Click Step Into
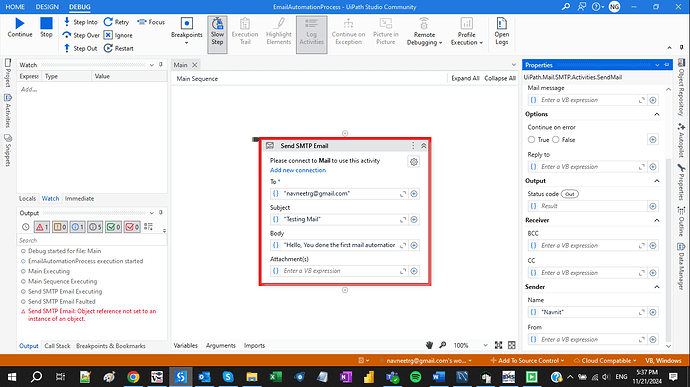Screen dimensions: 690x387 pyautogui.click(x=80, y=22)
